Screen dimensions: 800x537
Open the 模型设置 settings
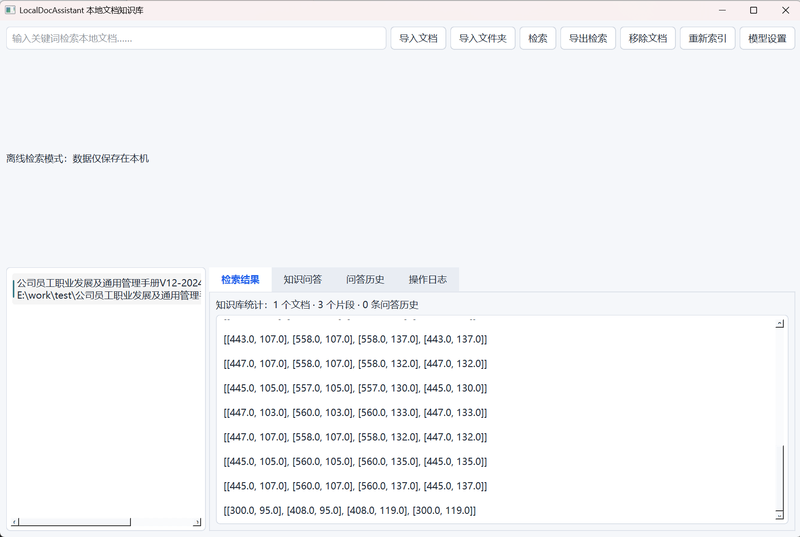point(767,38)
